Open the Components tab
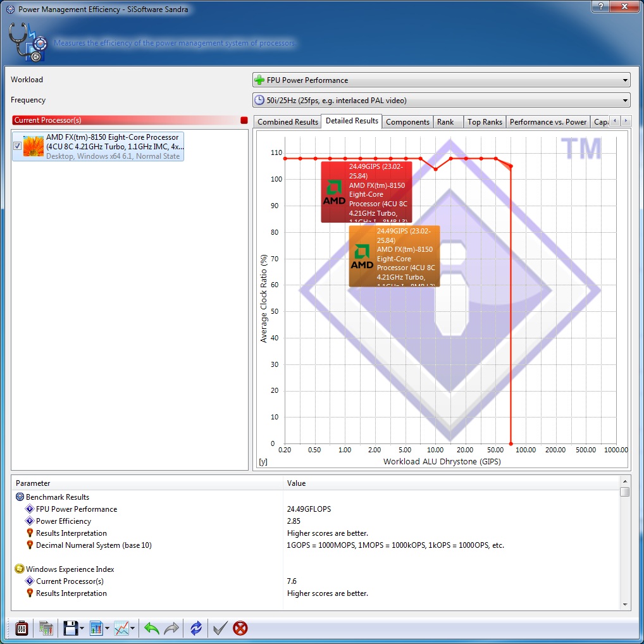This screenshot has height=644, width=644. pos(407,122)
